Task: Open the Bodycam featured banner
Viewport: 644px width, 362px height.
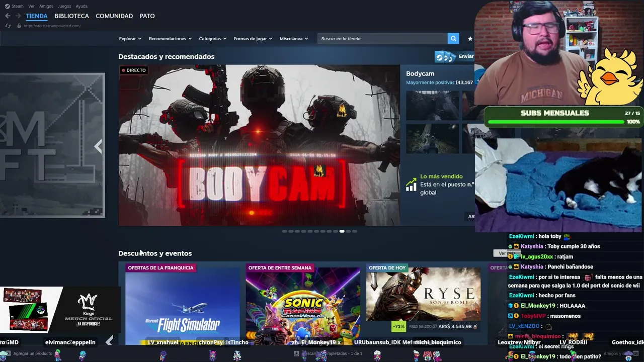Action: coord(259,145)
